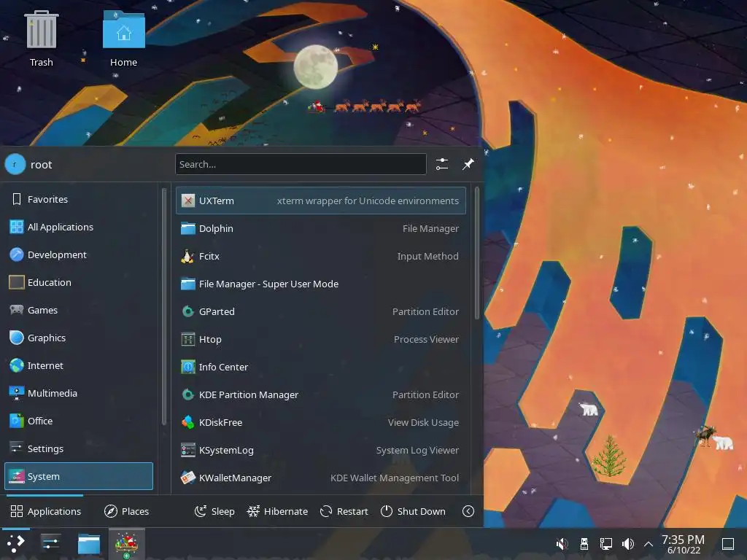Select the Multimedia category
The height and width of the screenshot is (560, 747).
79,393
